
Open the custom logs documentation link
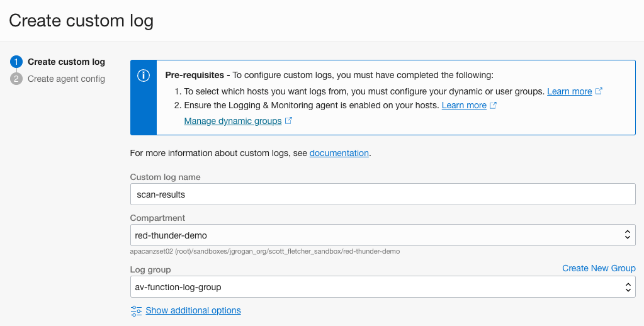pyautogui.click(x=339, y=153)
